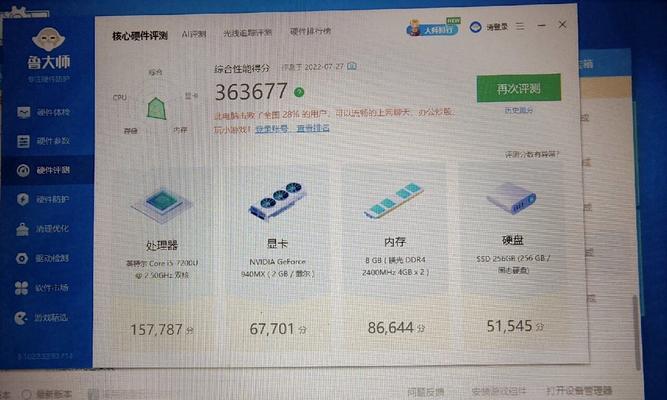Open 硬件参数 in the sidebar
Screen dimensions: 667x400
point(44,141)
